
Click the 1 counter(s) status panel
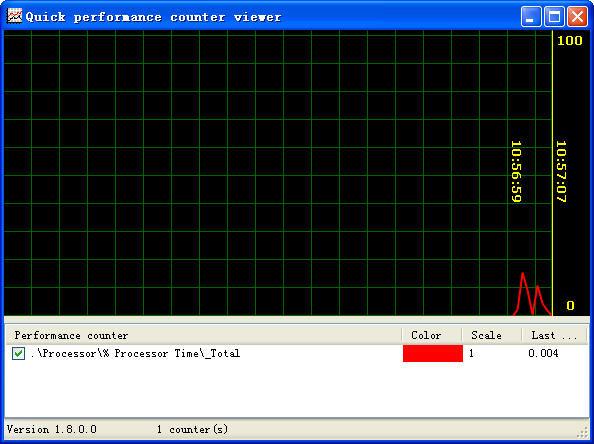pyautogui.click(x=192, y=429)
